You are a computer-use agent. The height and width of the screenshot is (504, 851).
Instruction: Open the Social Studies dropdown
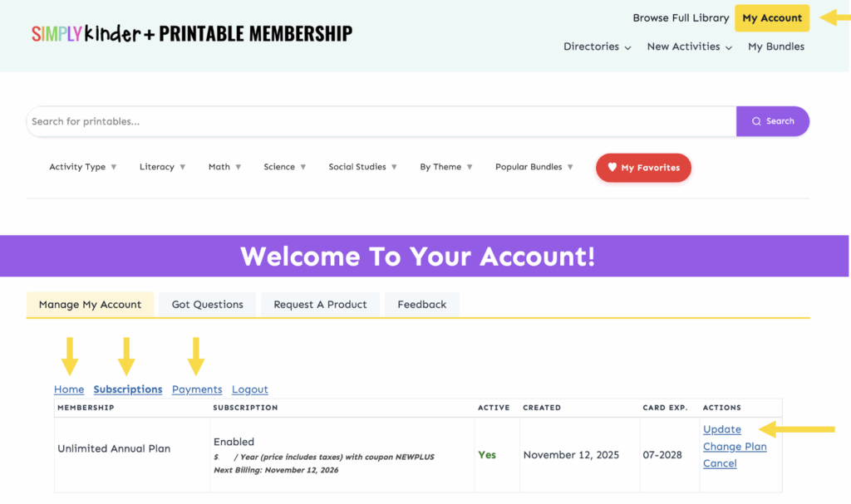click(362, 167)
